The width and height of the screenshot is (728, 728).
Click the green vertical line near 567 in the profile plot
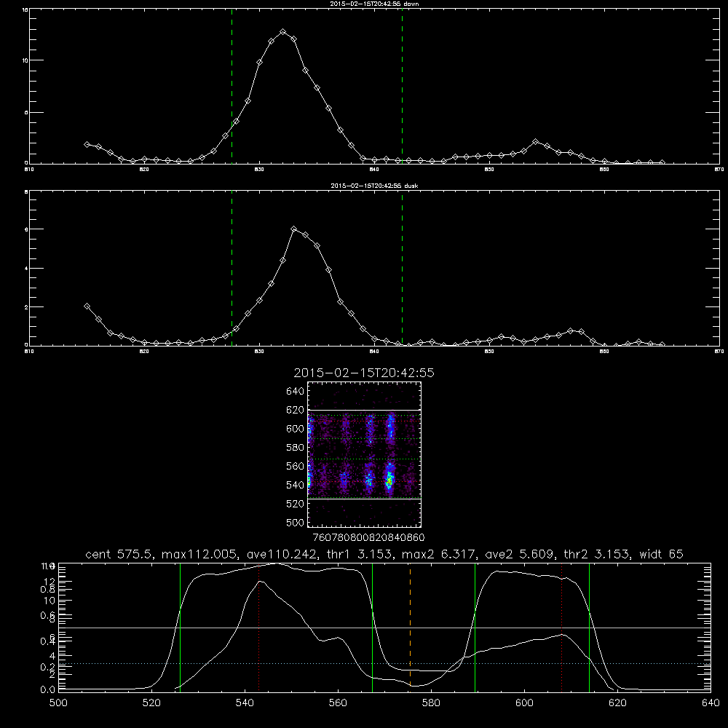[x=372, y=627]
